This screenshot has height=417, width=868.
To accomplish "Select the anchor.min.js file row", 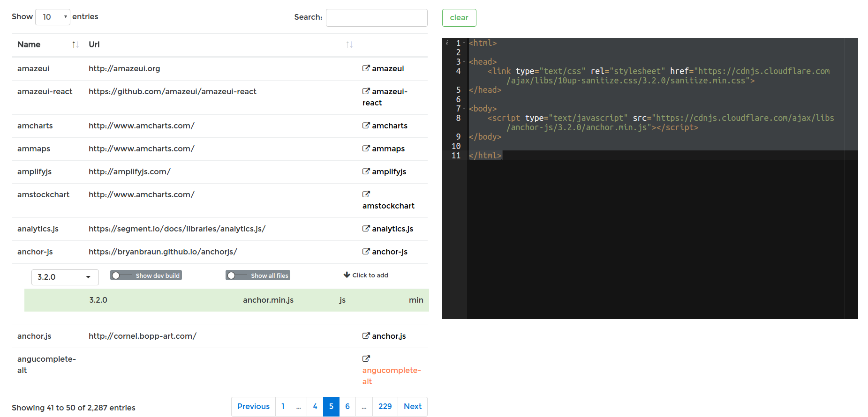I will (226, 300).
